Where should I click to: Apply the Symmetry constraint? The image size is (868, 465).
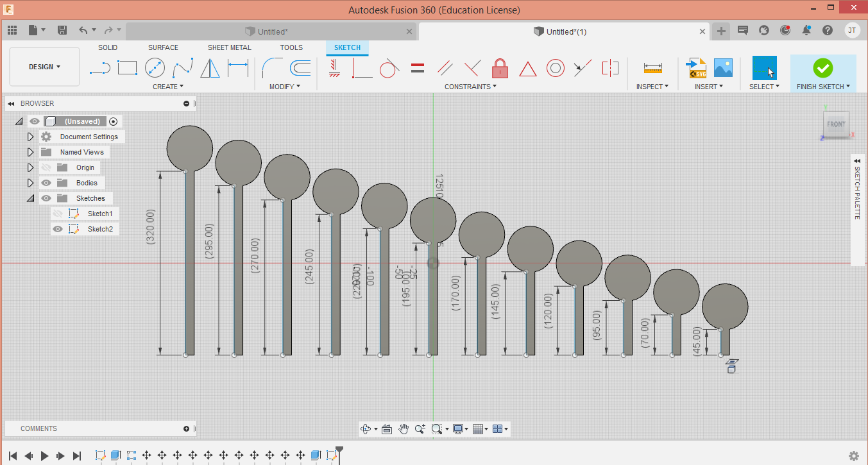click(610, 67)
